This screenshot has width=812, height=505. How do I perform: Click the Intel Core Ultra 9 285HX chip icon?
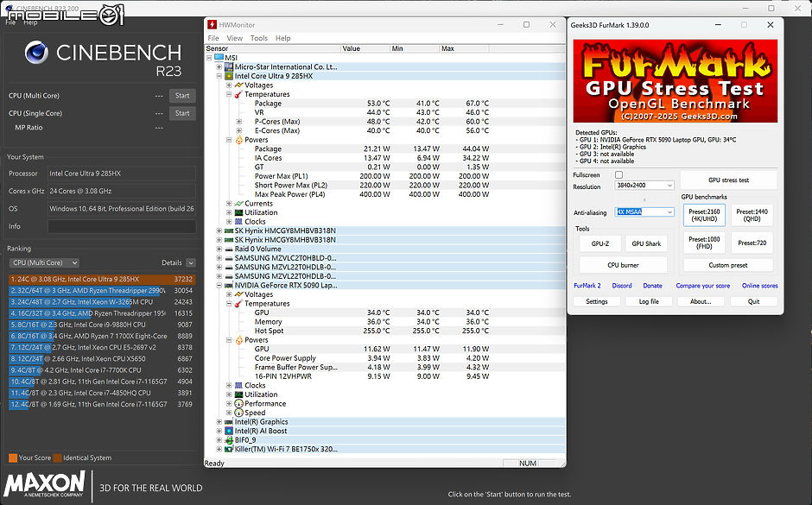pyautogui.click(x=229, y=76)
